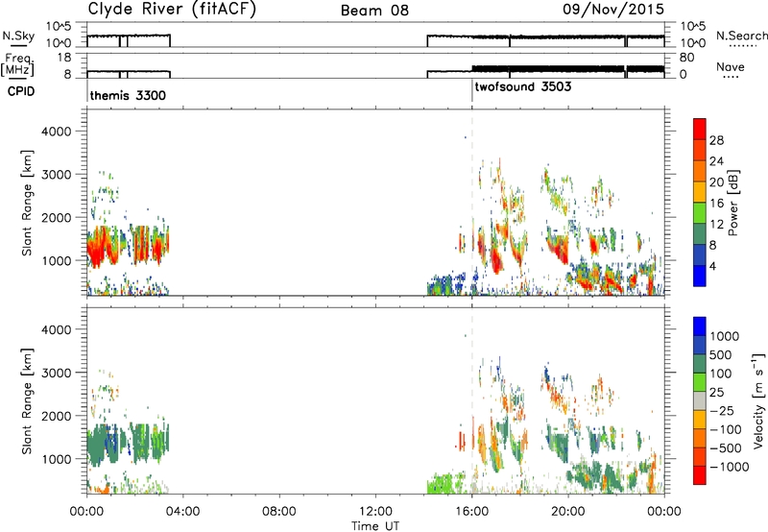Click the dashed 16:00 CPID-change line in the power panel
The width and height of the screenshot is (768, 532).
pos(472,201)
